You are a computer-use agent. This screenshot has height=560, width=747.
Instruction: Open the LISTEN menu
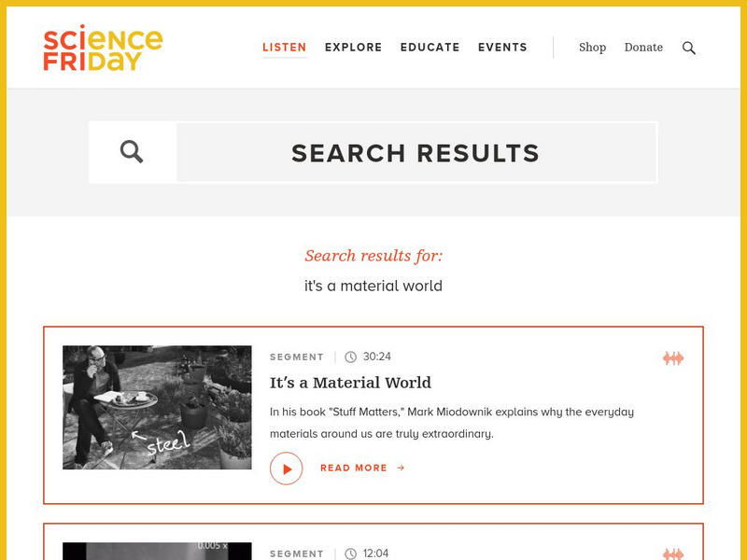point(284,47)
